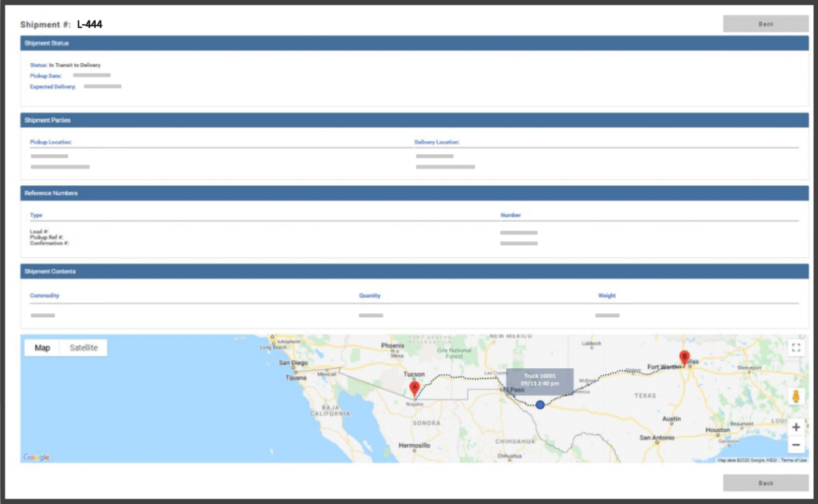This screenshot has width=818, height=504.
Task: Click the Commodity column header
Action: (45, 296)
